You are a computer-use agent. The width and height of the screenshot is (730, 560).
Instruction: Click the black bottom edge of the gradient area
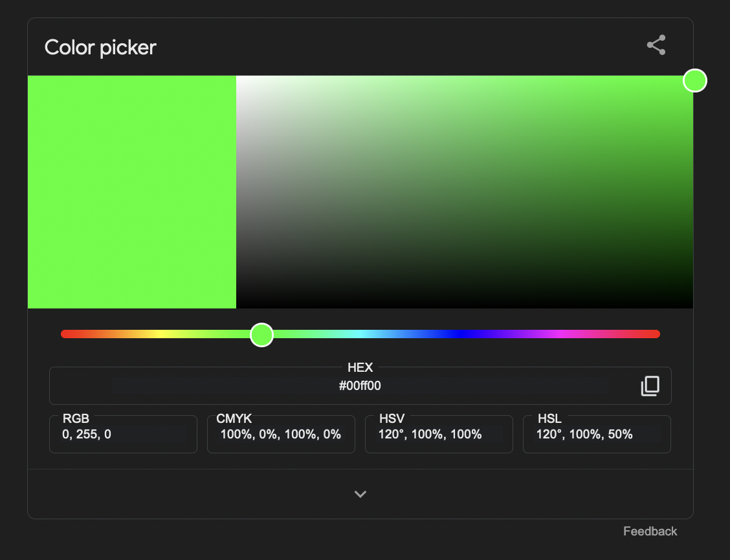(x=465, y=305)
